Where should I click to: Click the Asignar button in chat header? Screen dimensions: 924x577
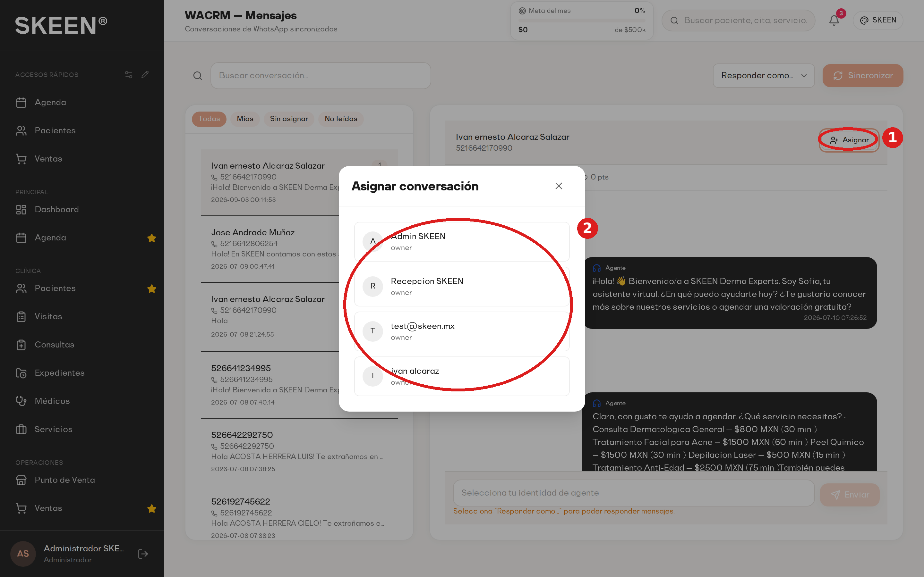[849, 140]
